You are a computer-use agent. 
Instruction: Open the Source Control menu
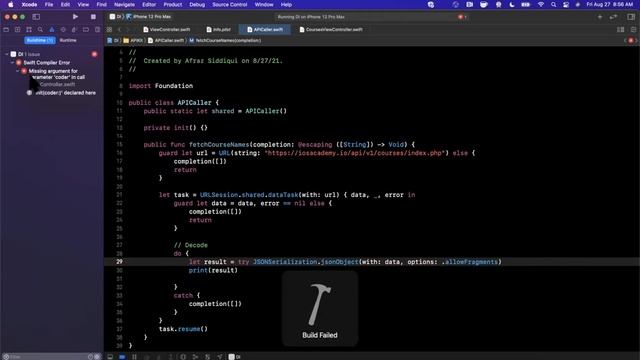coord(229,4)
